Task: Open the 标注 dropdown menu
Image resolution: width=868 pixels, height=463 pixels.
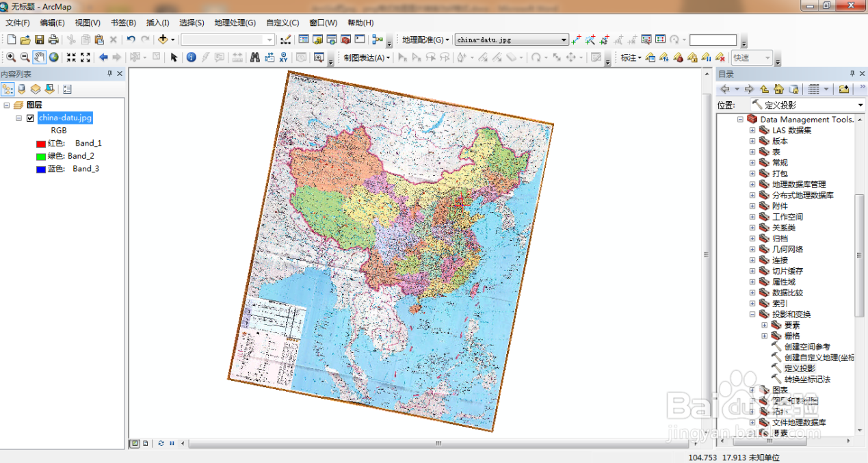Action: pyautogui.click(x=631, y=57)
